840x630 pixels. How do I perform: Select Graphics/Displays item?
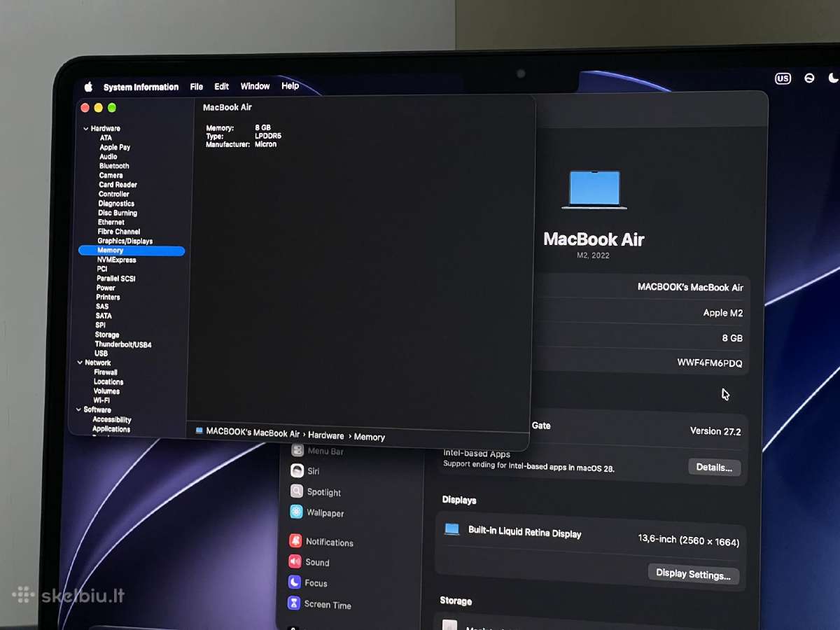click(125, 241)
